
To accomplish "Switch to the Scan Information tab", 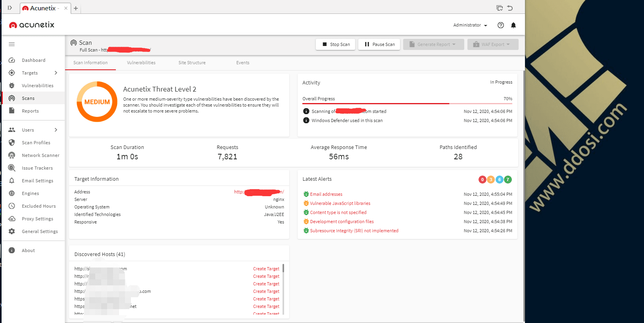I will tap(90, 63).
